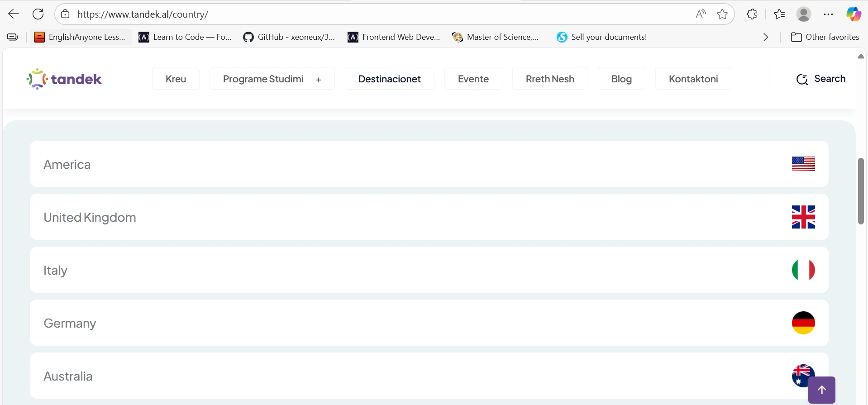
Task: Click the United Kingdom flag icon
Action: click(x=803, y=217)
